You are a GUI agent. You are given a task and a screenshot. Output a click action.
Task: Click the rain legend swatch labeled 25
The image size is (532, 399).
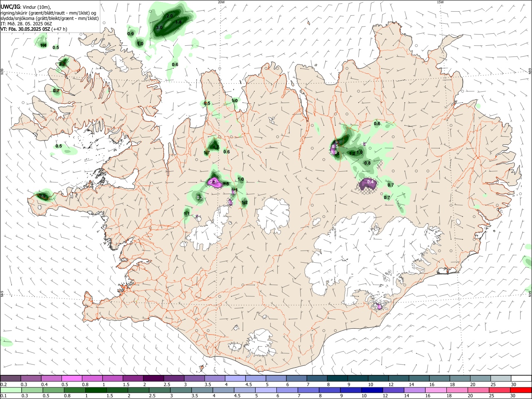tap(499, 390)
